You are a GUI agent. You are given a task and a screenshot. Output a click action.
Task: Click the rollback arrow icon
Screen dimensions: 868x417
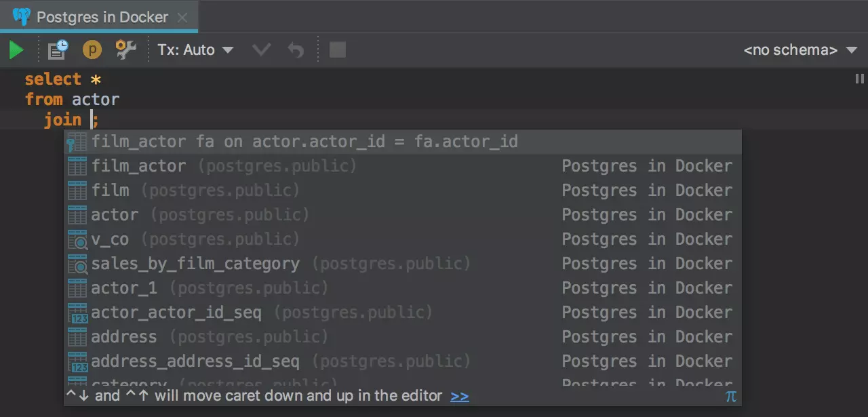tap(296, 50)
